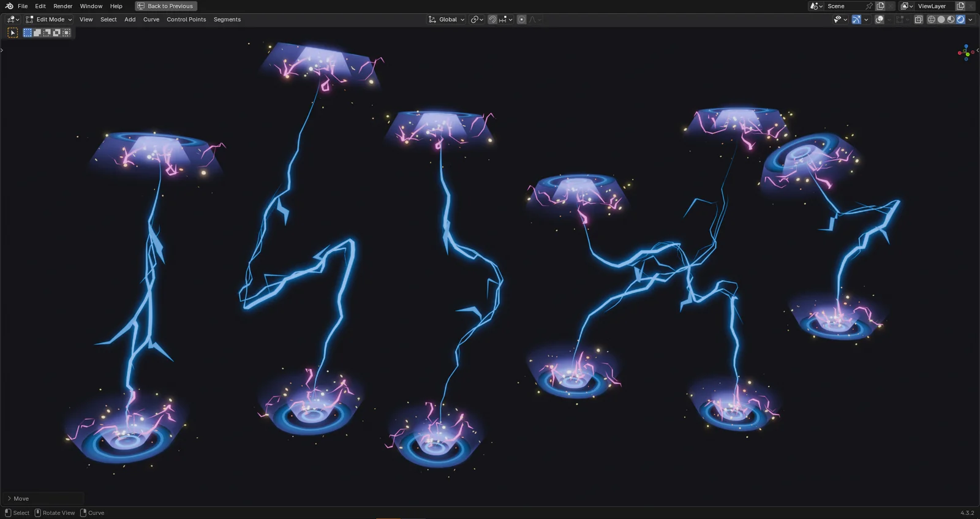The image size is (980, 519).
Task: Open Global transform orientation dropdown
Action: tap(447, 20)
